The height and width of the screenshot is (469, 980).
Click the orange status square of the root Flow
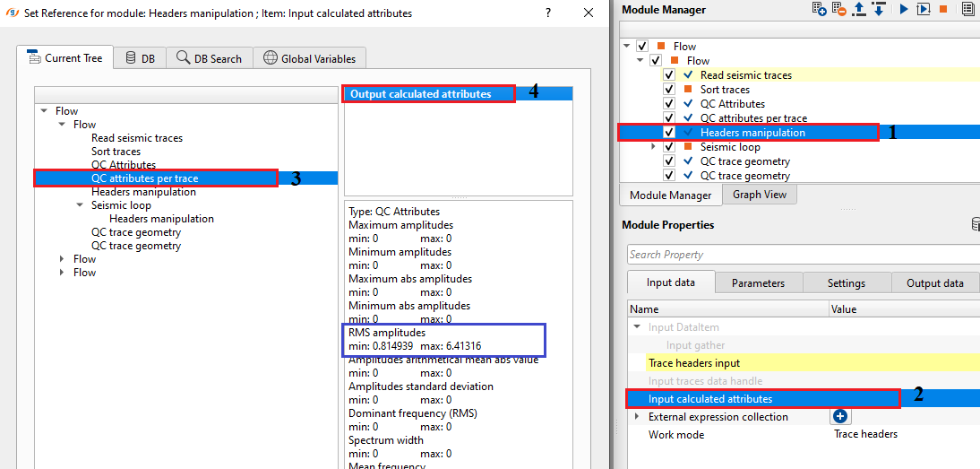click(661, 47)
